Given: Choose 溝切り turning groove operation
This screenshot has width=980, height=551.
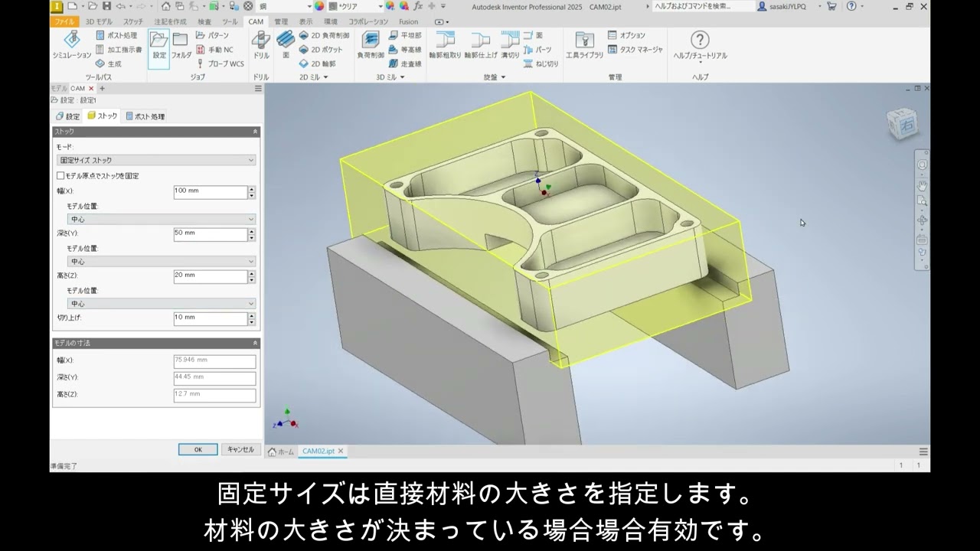Looking at the screenshot, I should 510,46.
